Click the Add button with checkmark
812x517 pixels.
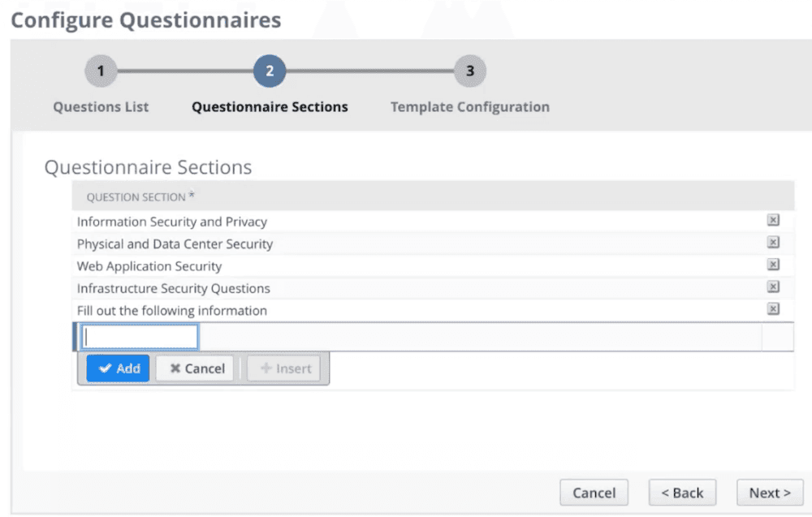point(119,368)
